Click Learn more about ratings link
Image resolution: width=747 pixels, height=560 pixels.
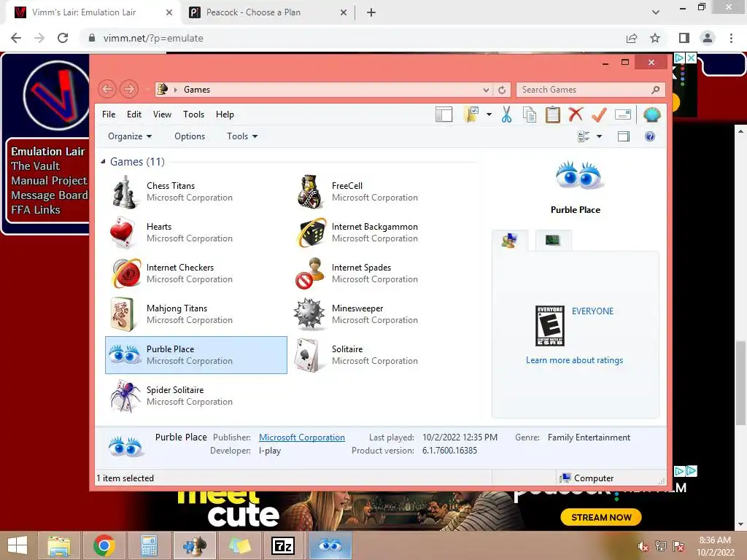pos(575,360)
